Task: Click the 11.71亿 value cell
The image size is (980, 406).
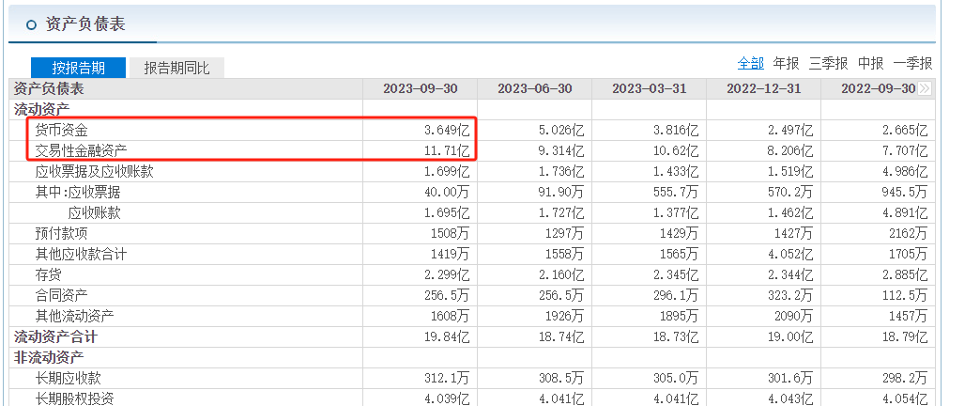Action: click(447, 150)
